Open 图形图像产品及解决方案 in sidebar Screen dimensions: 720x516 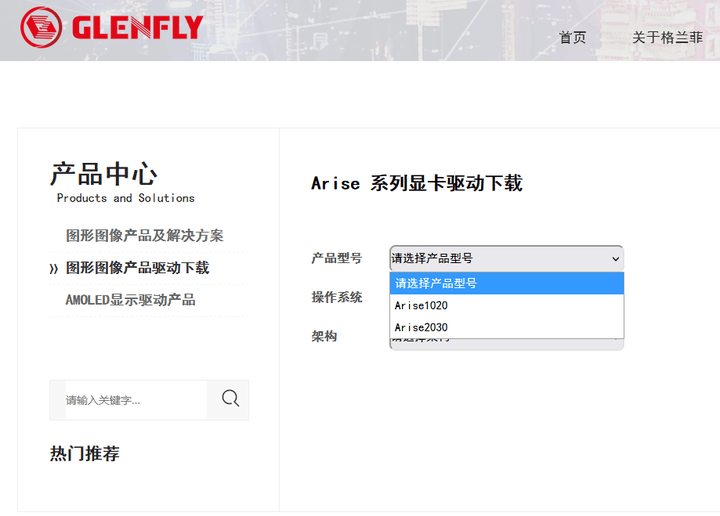(x=144, y=236)
